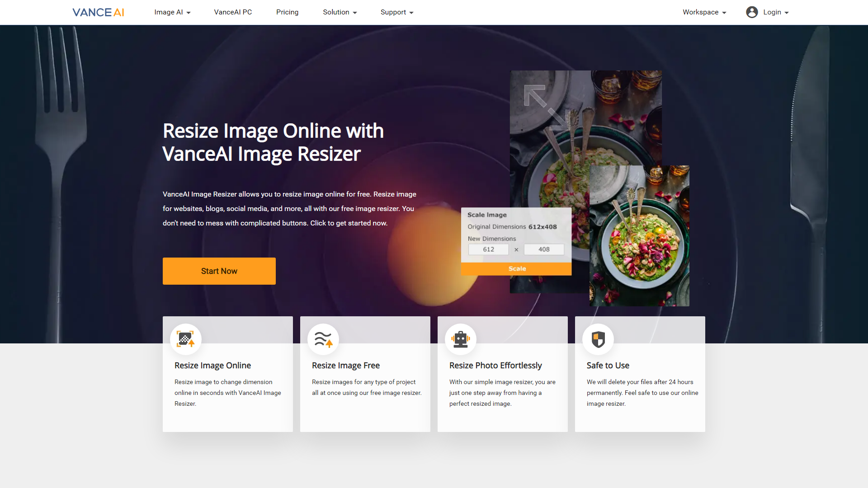Select the VanceAI PC menu item
The height and width of the screenshot is (488, 868).
233,12
